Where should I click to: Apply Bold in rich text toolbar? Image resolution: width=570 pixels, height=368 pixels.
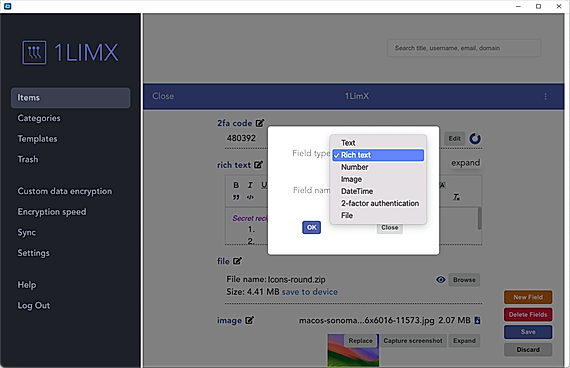coord(236,185)
